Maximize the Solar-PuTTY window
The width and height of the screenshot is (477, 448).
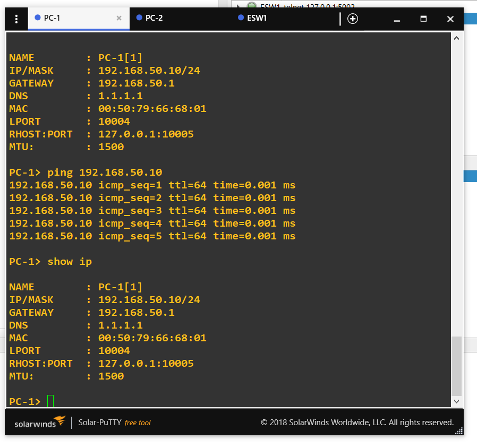coord(423,19)
